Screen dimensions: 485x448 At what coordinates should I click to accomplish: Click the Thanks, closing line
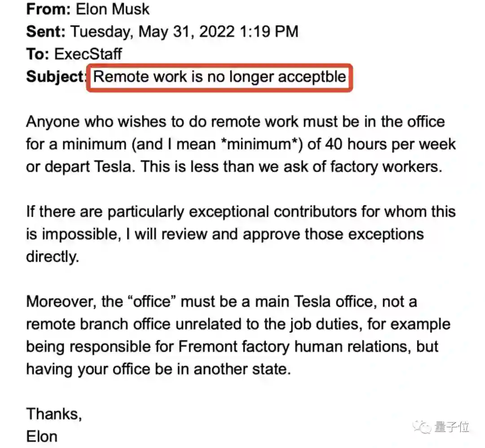coord(54,414)
